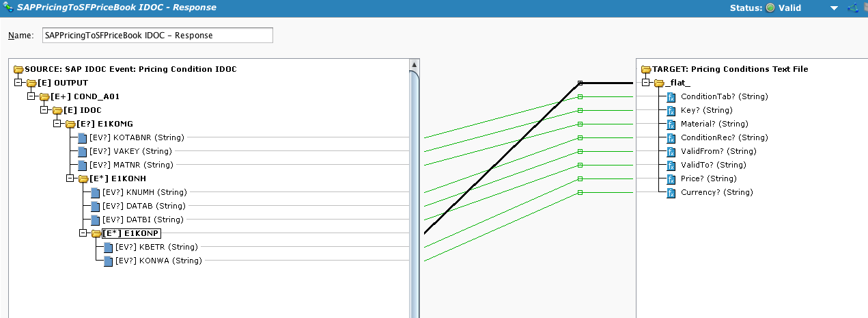
Task: Click the Name input field
Action: pyautogui.click(x=157, y=35)
